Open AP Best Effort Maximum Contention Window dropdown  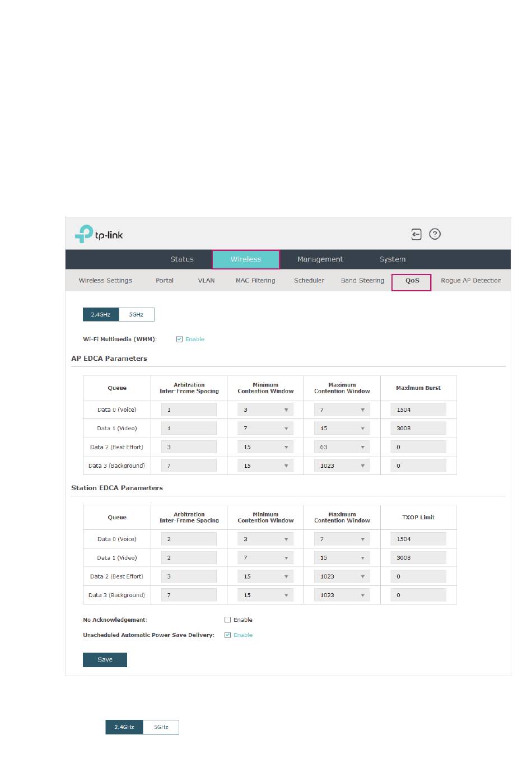pyautogui.click(x=342, y=447)
